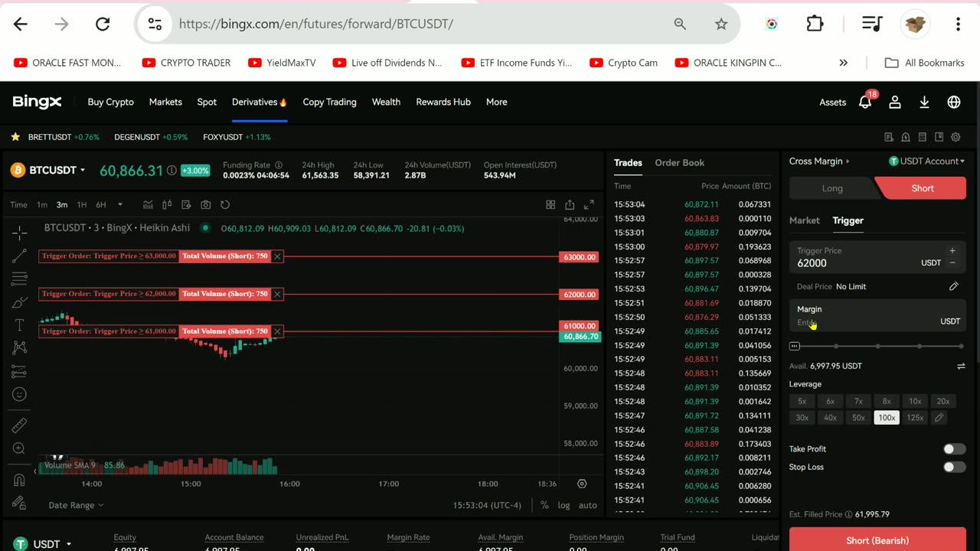This screenshot has height=551, width=980.
Task: Set leverage to 20x
Action: [943, 401]
